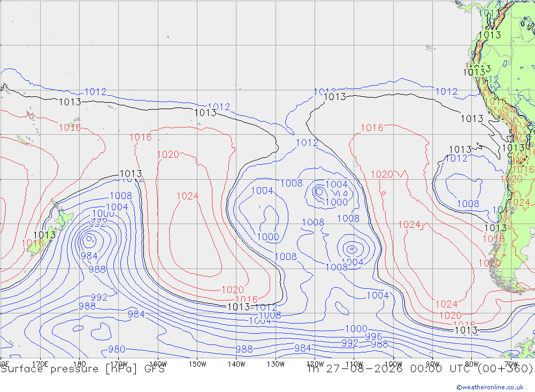This screenshot has height=392, width=535.
Task: Click the blue 980 isobar label at bottom
Action: 117,349
